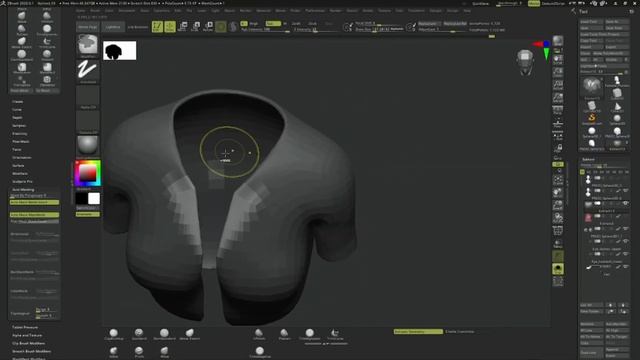Select the Rotate transform button on top shelf
This screenshot has width=640, height=360.
[x=208, y=27]
